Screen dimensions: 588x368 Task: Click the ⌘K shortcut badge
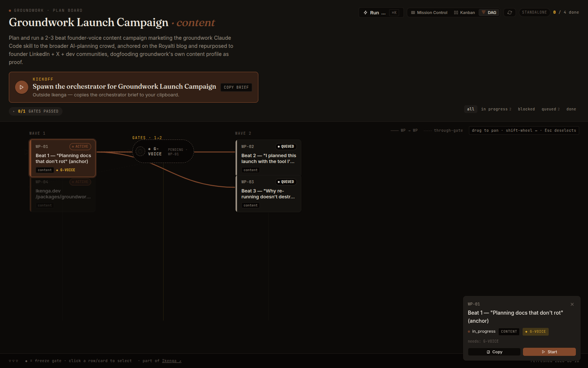(x=394, y=13)
